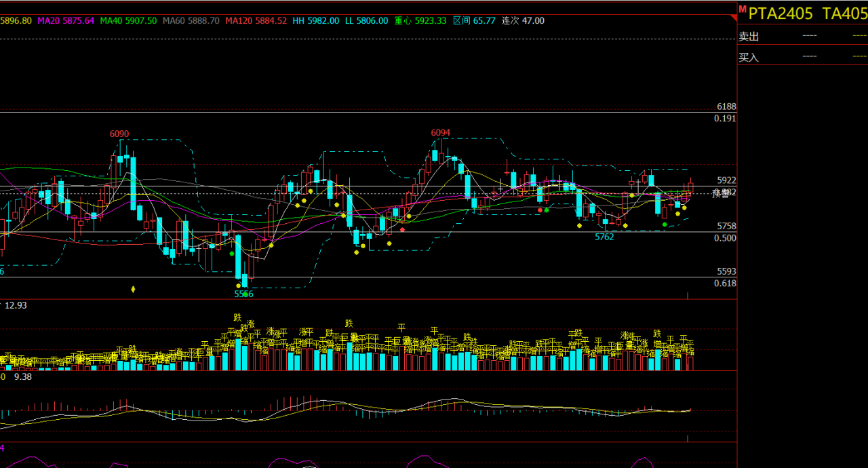The height and width of the screenshot is (468, 868).
Task: Click the HH 5982.00 value
Action: point(316,21)
